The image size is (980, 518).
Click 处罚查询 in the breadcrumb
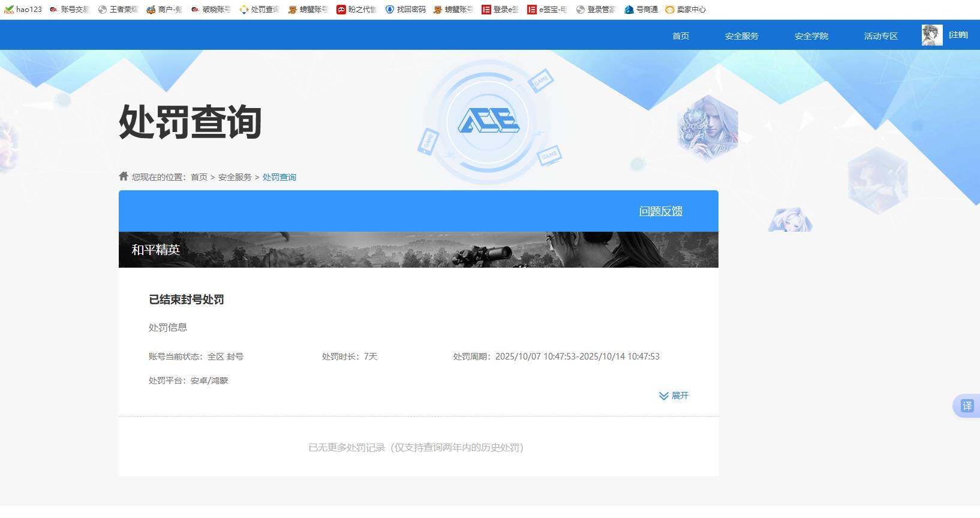(x=279, y=177)
